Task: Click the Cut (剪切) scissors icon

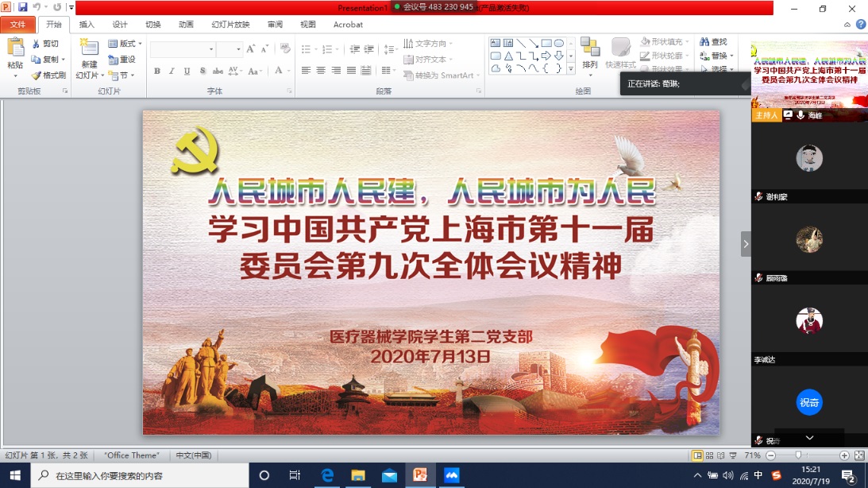Action: (x=36, y=44)
